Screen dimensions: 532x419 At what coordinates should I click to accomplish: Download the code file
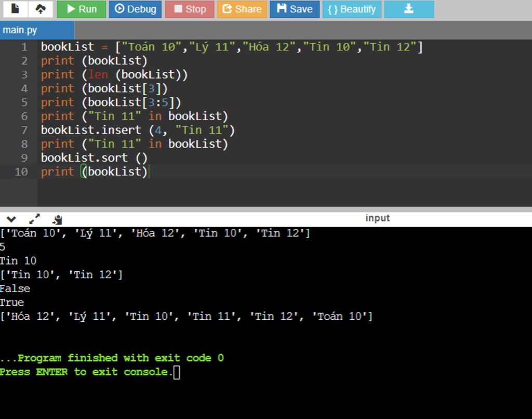pyautogui.click(x=409, y=9)
